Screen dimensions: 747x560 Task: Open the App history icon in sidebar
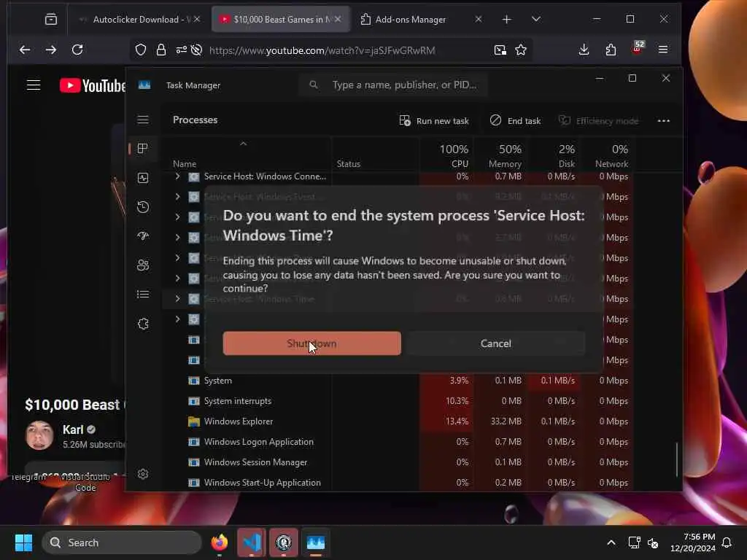pyautogui.click(x=143, y=207)
